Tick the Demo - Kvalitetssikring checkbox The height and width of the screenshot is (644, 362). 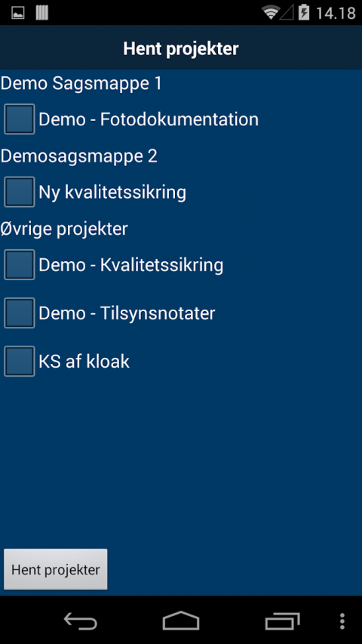tap(20, 265)
